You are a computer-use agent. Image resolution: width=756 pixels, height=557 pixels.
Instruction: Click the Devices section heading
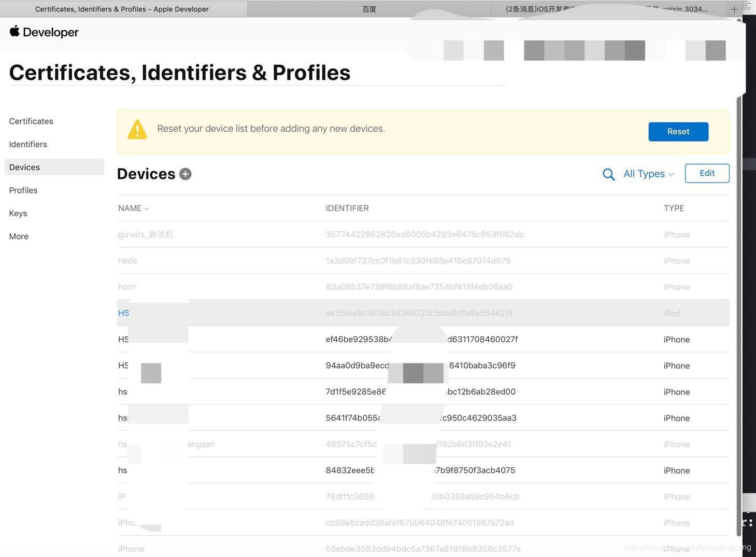[146, 174]
